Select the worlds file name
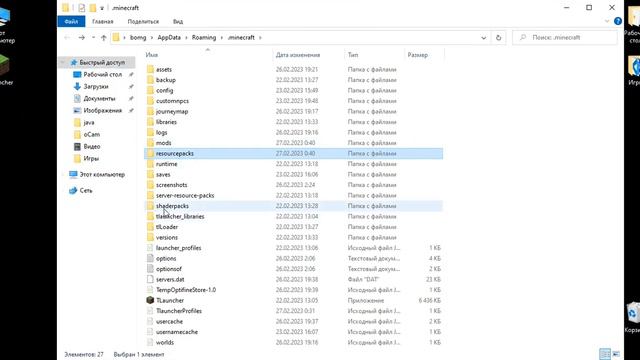The image size is (640, 360). (165, 342)
